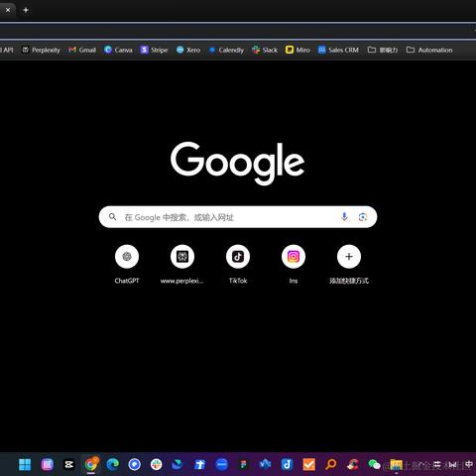The image size is (476, 476).
Task: Open the orange magnifier app in taskbar
Action: [330, 464]
